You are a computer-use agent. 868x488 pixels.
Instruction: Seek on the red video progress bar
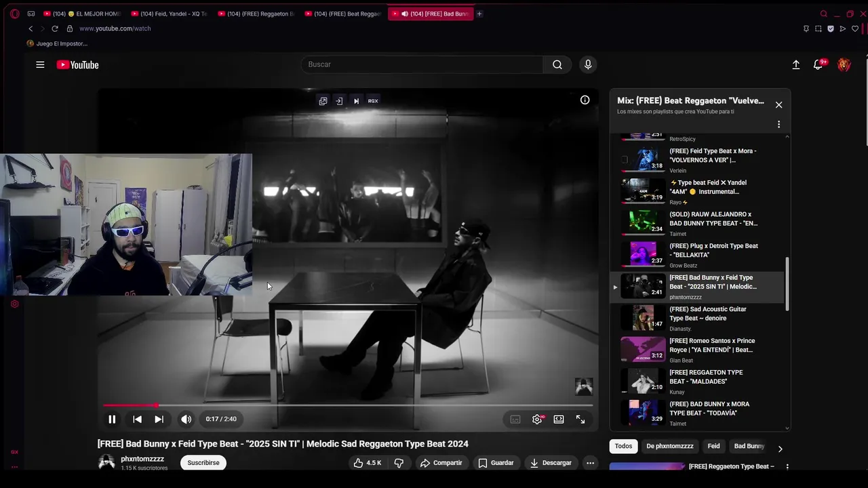tap(348, 405)
